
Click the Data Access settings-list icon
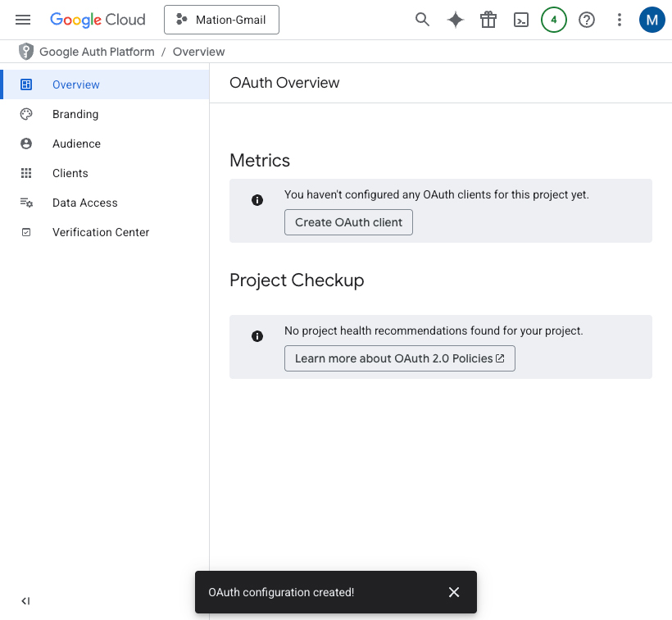pyautogui.click(x=26, y=203)
